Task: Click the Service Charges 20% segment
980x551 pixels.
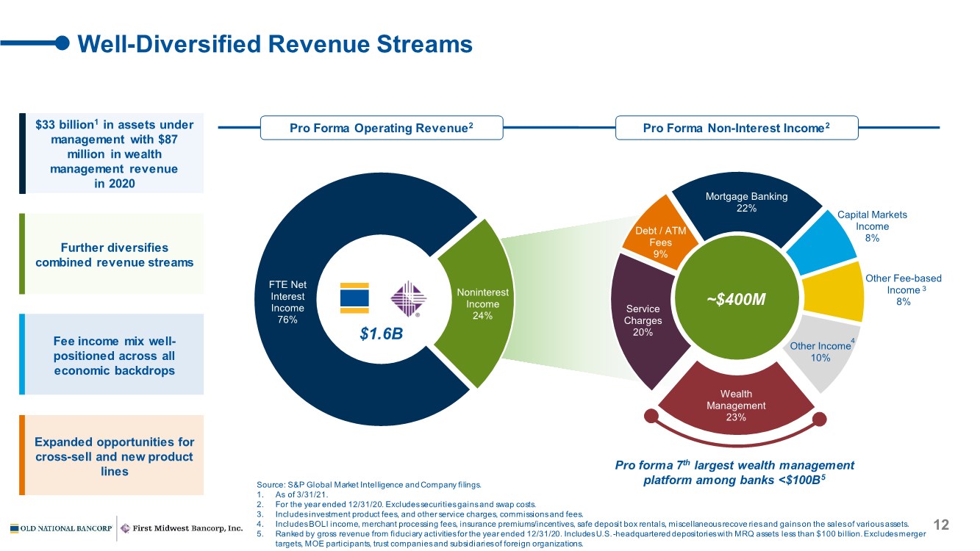Action: [644, 321]
